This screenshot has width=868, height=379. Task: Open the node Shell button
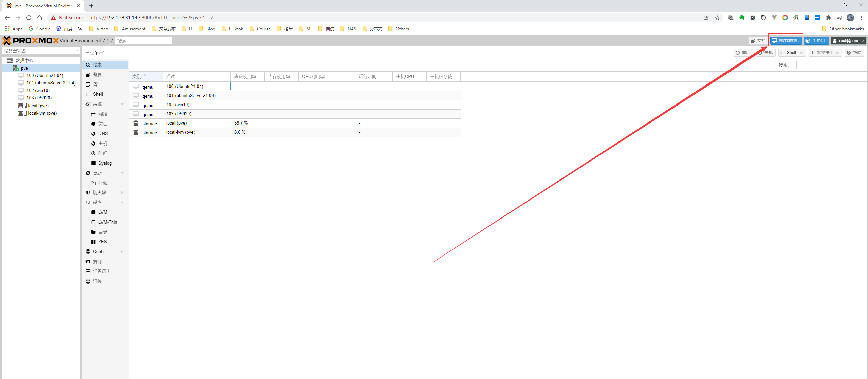coord(788,53)
